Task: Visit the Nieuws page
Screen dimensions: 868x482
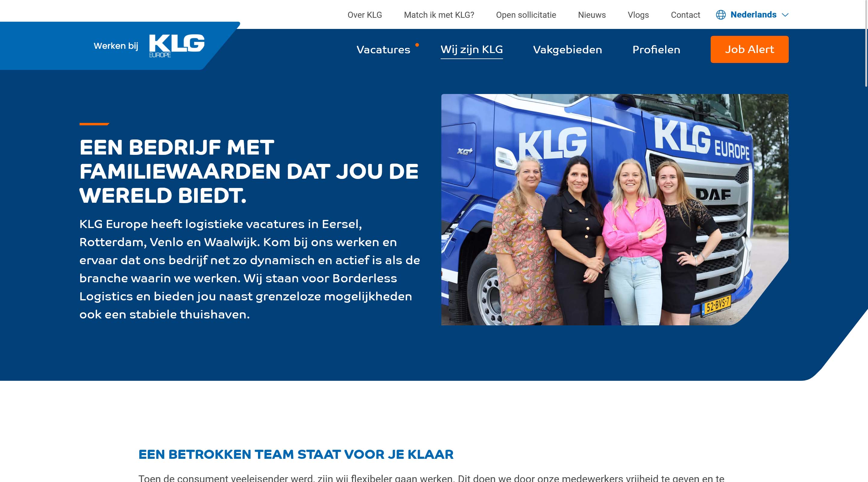Action: coord(592,15)
